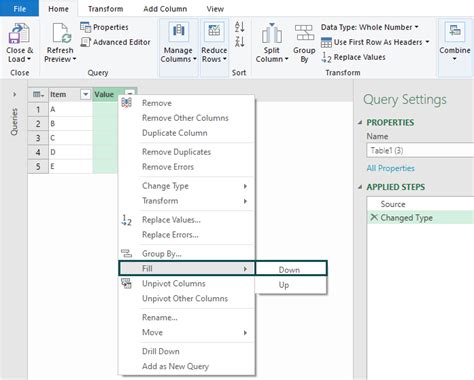Open the Item column filter dropdown

pos(85,95)
